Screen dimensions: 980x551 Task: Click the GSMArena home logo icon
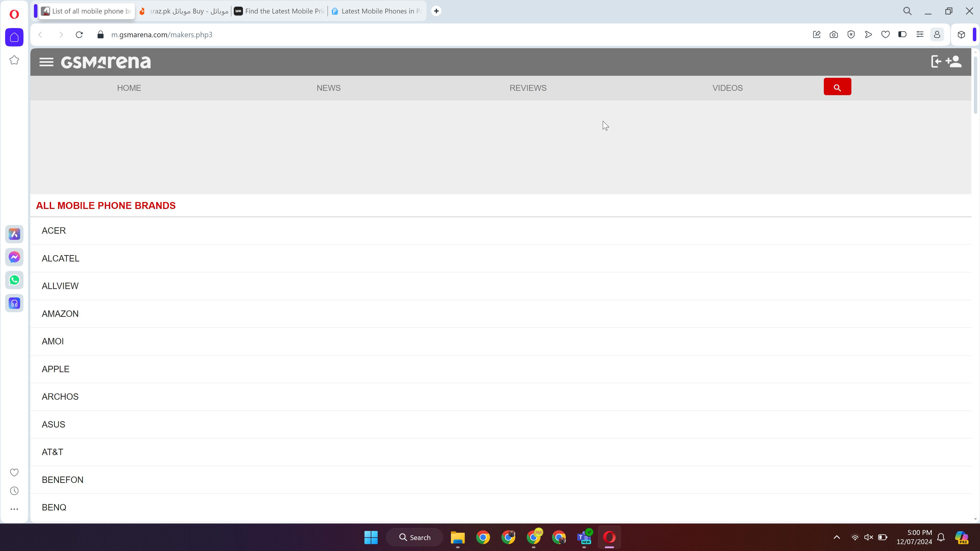coord(106,61)
